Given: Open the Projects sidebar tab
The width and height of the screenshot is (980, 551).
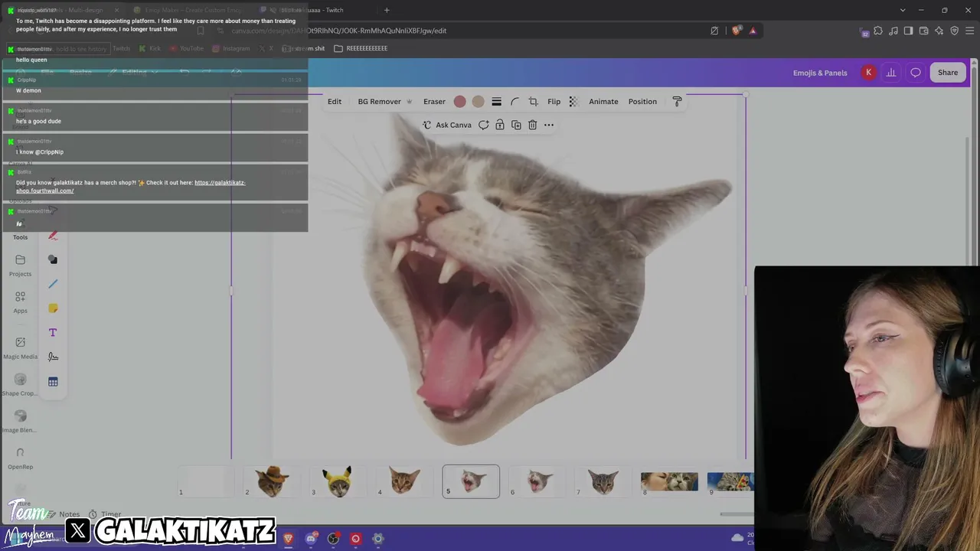Looking at the screenshot, I should point(20,266).
